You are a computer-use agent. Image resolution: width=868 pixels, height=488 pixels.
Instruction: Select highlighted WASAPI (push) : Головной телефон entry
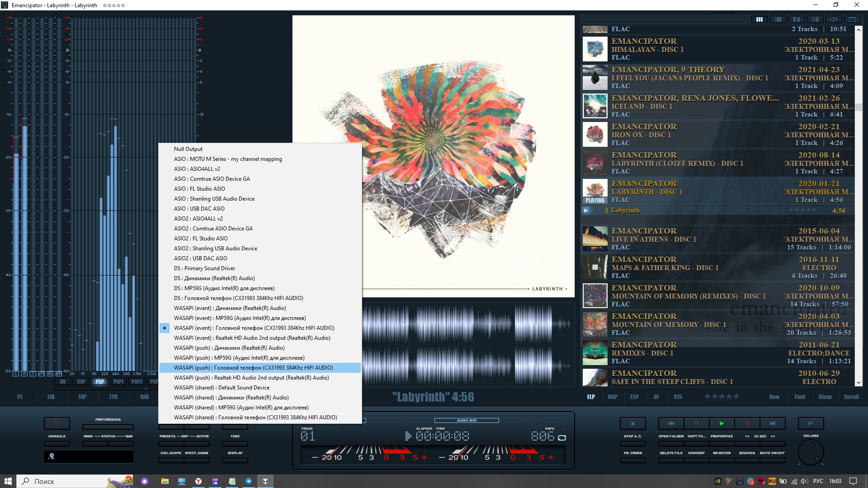(x=260, y=368)
